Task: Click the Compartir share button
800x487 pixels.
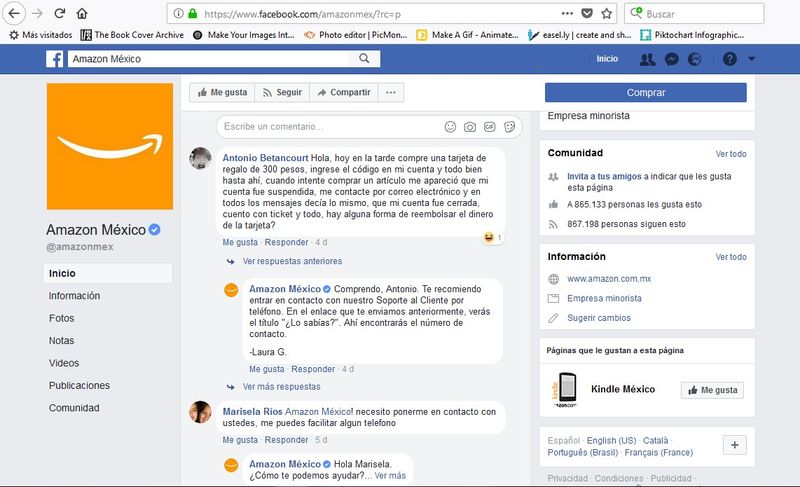Action: click(344, 93)
